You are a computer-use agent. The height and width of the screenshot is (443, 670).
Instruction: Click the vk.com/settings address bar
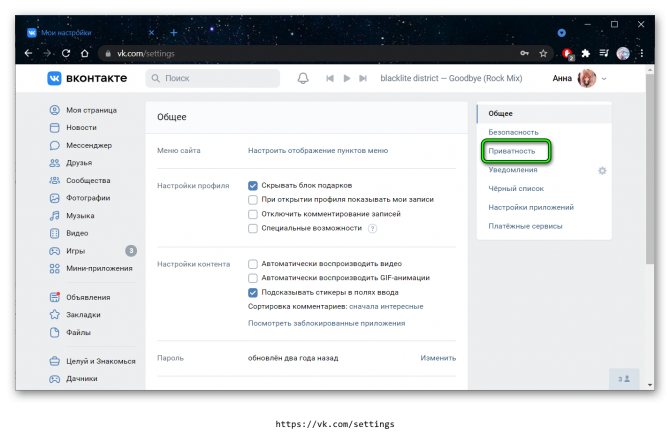(x=308, y=53)
